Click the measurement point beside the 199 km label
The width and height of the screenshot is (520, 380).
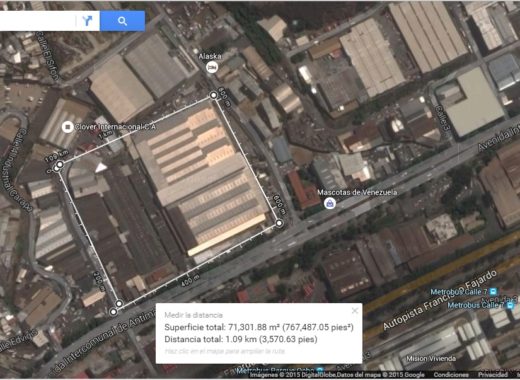[x=60, y=164]
